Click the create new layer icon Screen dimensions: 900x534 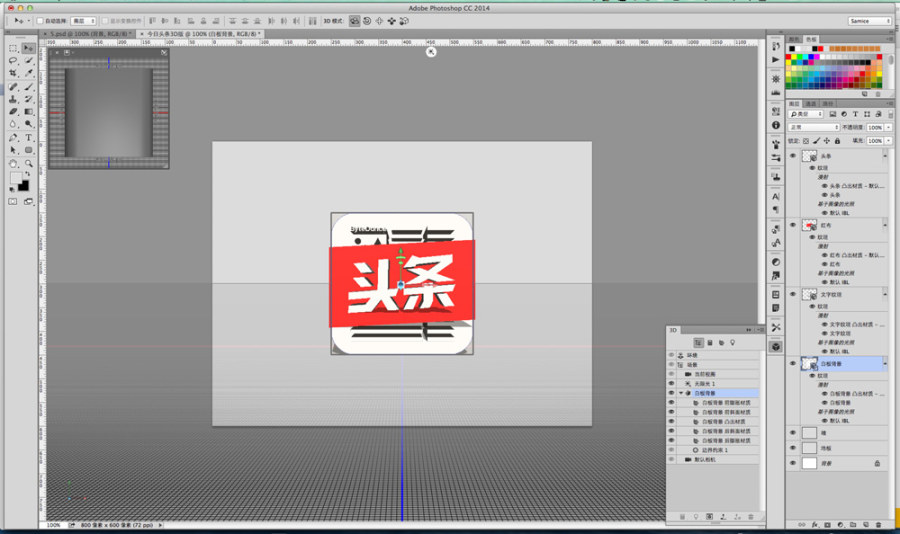(866, 525)
